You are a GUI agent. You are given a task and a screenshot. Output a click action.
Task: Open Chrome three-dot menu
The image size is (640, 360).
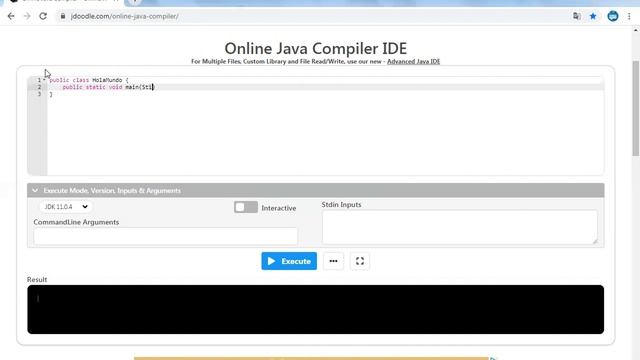[629, 16]
